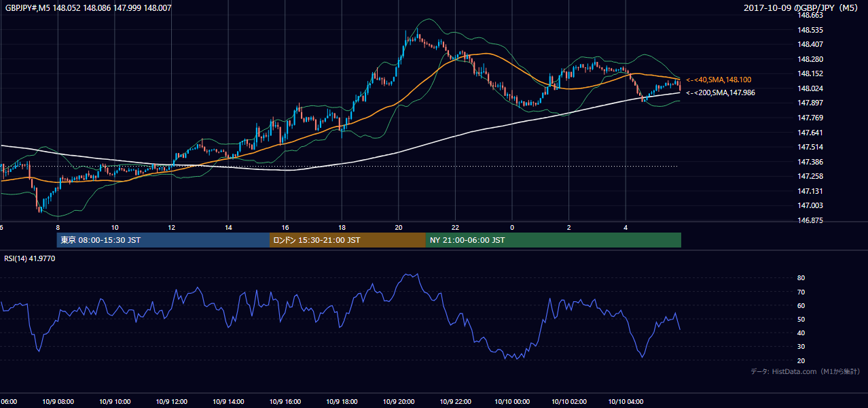868x408 pixels.
Task: Click the '<-<40,SMA,148.100' moving average label
Action: 719,80
